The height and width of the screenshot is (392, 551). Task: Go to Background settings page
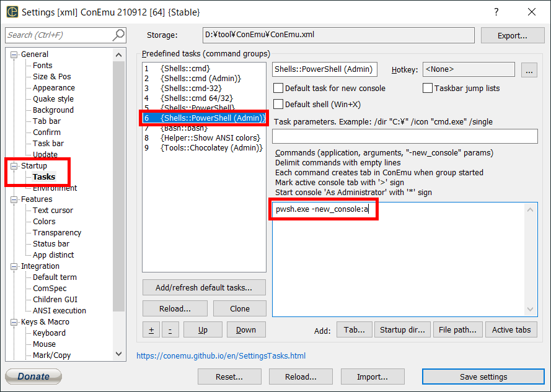pos(53,110)
